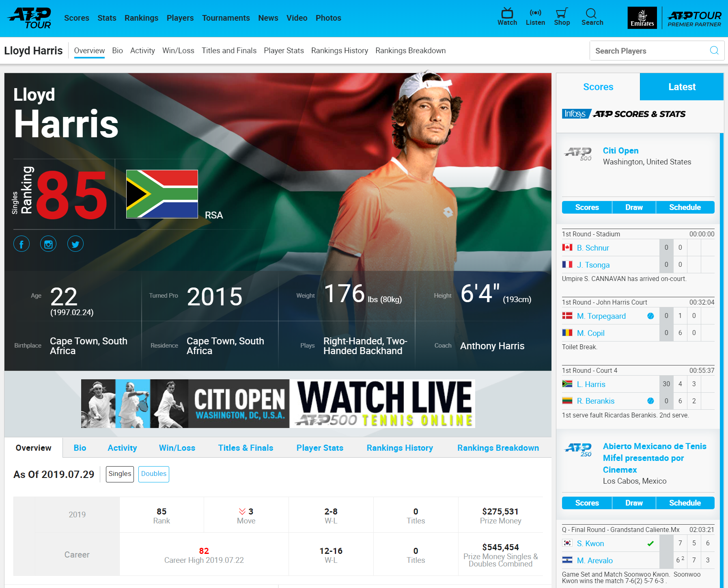Click the ATP Tour Premier Partner logo
This screenshot has width=728, height=588.
[694, 19]
